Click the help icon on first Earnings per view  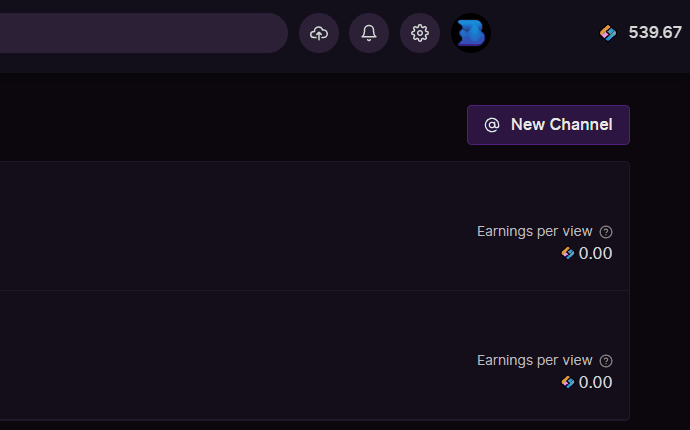606,232
